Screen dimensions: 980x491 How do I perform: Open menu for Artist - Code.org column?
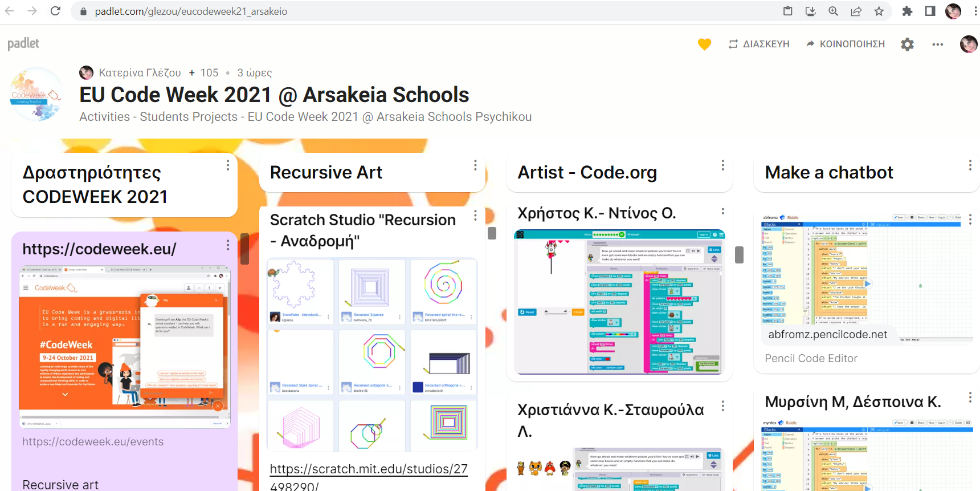[723, 165]
